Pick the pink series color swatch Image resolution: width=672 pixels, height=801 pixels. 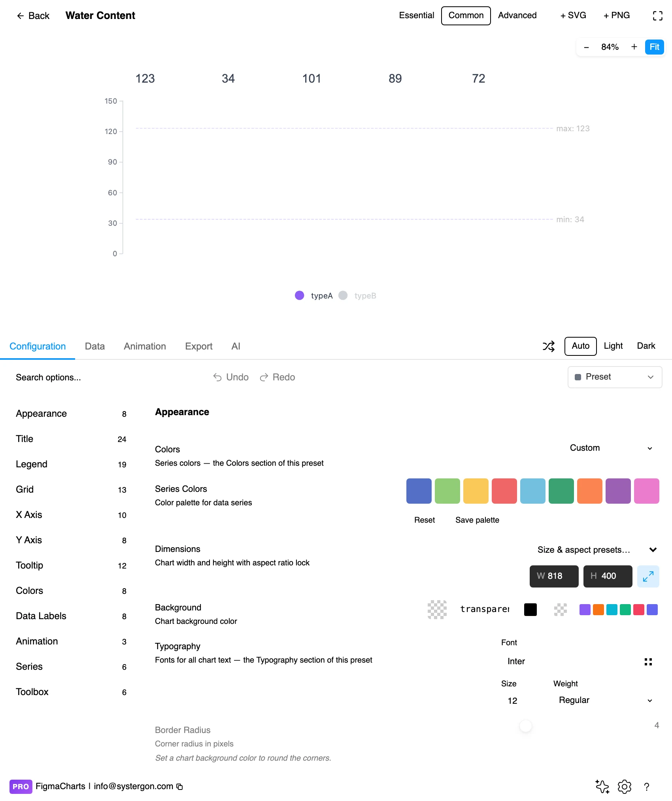coord(647,491)
